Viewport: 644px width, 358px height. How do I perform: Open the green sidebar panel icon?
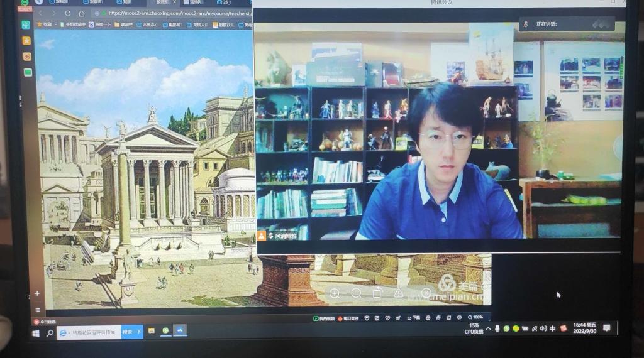[28, 73]
